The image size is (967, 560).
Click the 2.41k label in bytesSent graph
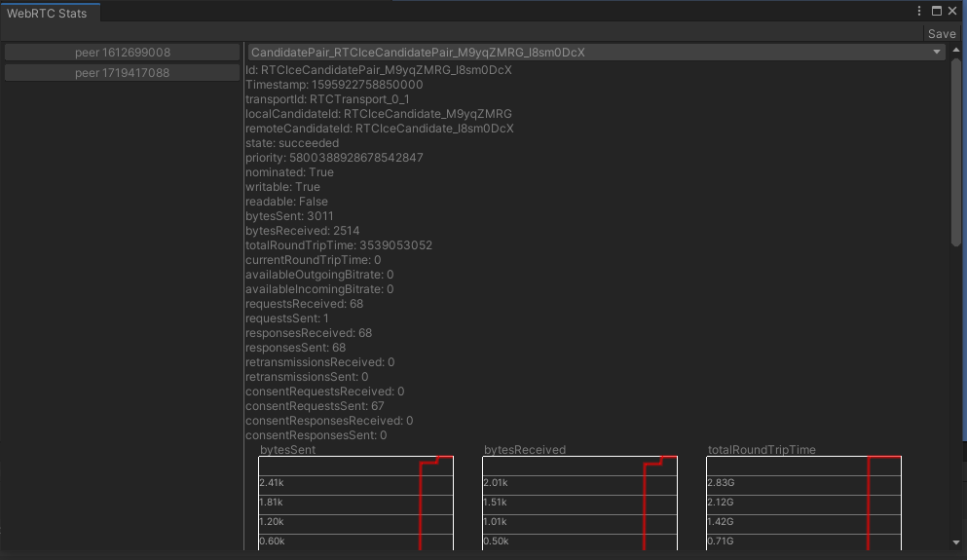(x=272, y=483)
